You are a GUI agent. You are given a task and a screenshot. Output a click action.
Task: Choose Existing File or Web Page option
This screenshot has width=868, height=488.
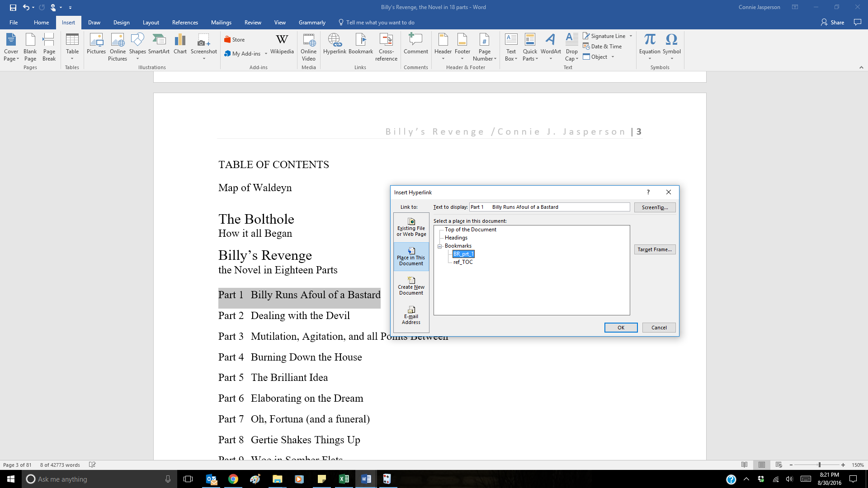(411, 227)
